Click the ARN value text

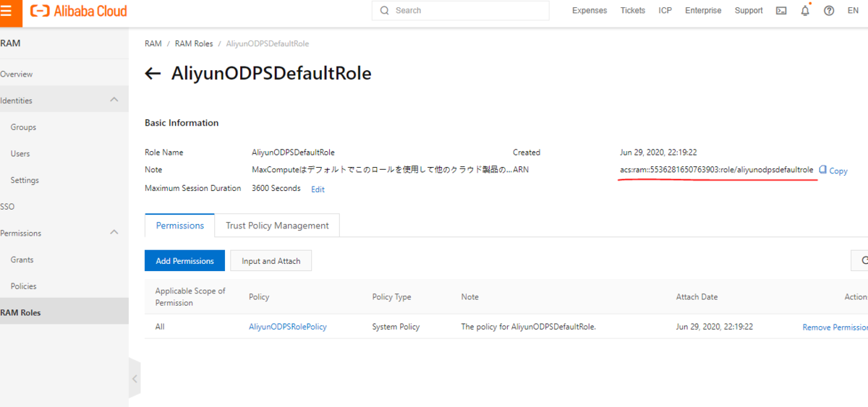tap(717, 170)
